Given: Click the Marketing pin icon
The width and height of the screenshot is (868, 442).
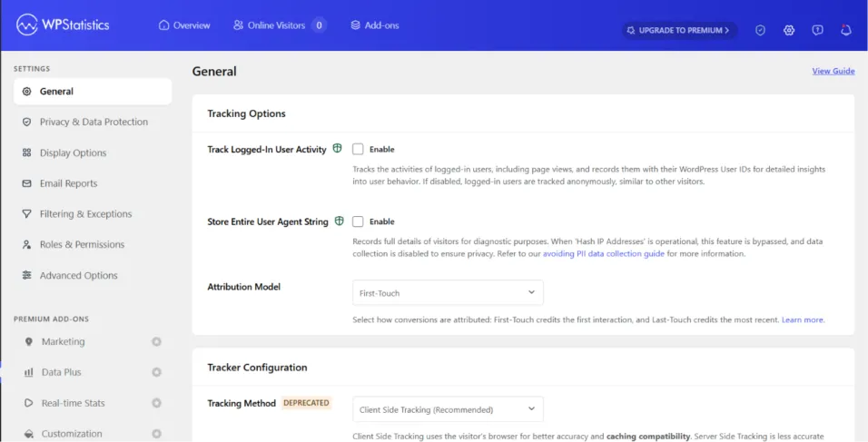Looking at the screenshot, I should click(29, 341).
